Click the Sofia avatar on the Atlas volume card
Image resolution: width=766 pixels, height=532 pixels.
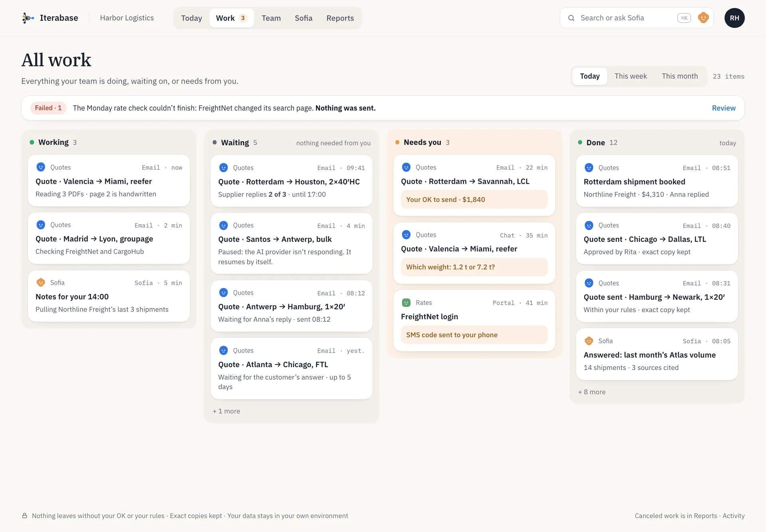point(589,341)
